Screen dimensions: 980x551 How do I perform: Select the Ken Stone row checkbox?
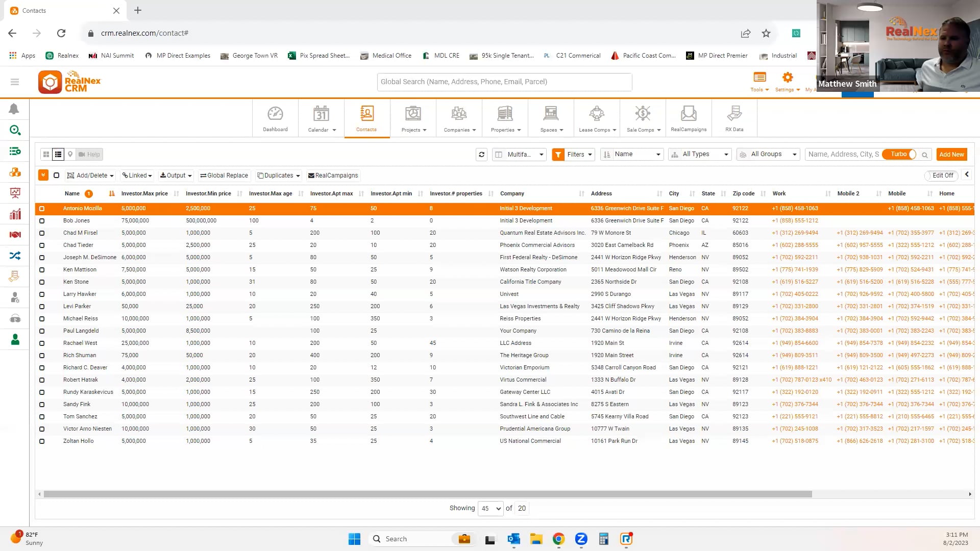pos(42,282)
